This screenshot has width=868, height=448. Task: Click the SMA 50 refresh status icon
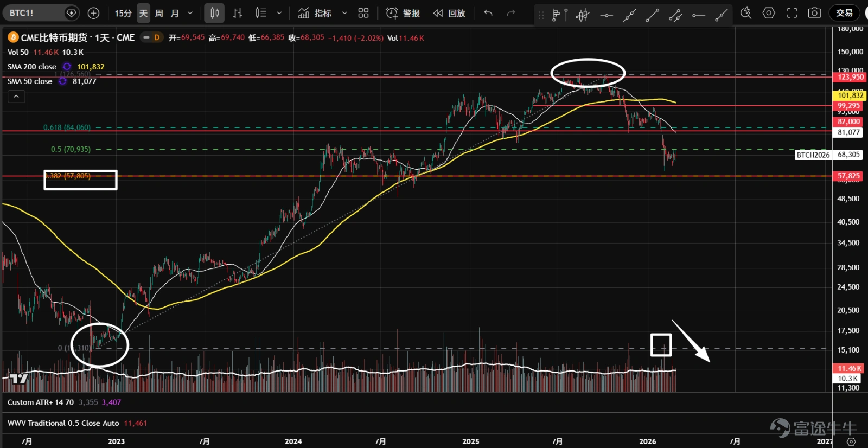click(x=63, y=81)
